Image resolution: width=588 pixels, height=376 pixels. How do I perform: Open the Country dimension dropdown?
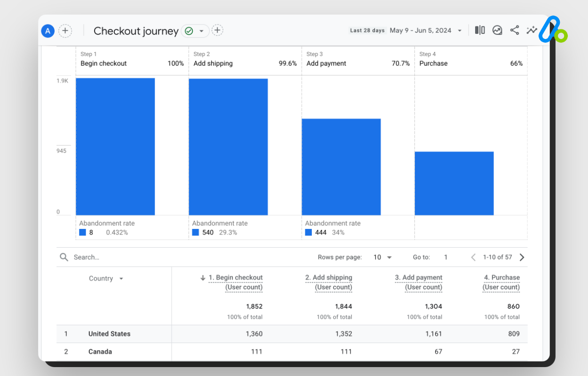click(106, 278)
